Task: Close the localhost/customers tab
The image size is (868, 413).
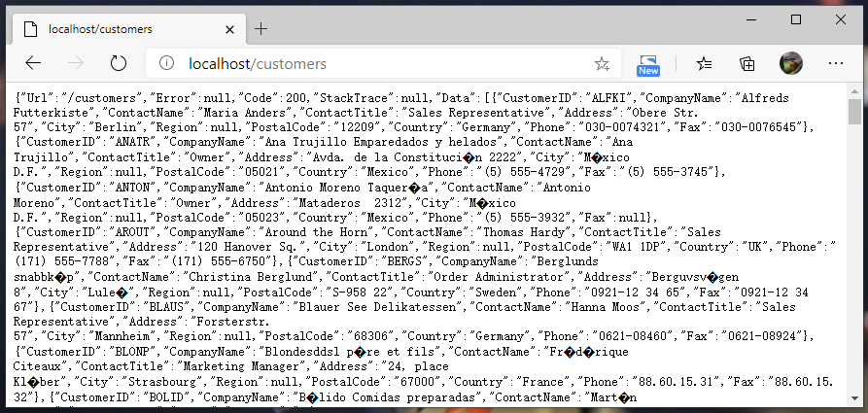Action: (230, 29)
